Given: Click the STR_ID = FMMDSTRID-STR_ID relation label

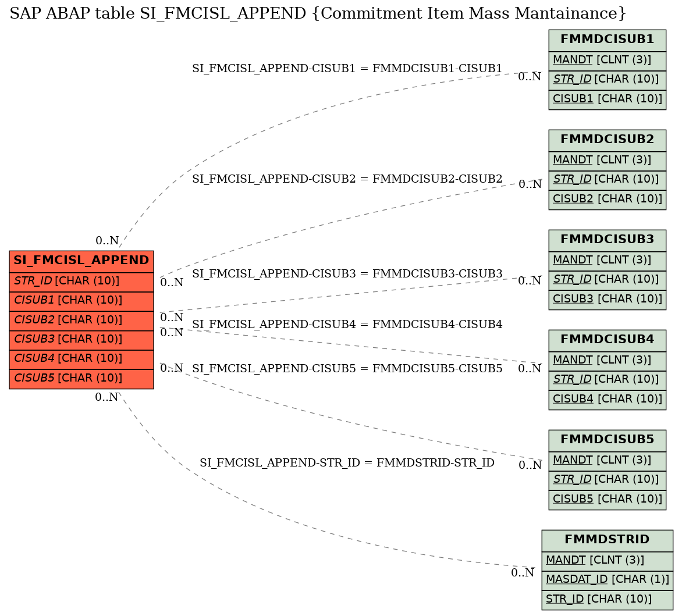Looking at the screenshot, I should tap(347, 462).
